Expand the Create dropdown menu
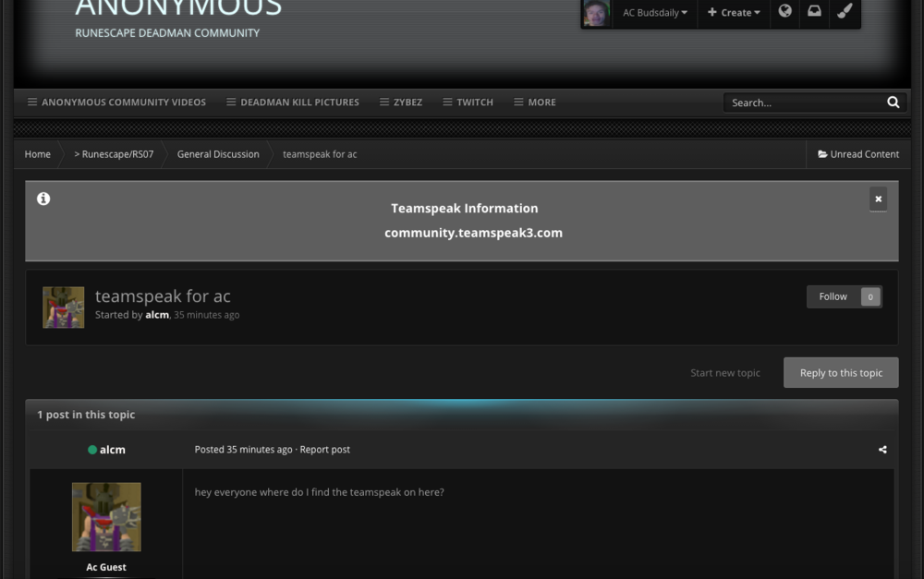The image size is (924, 579). tap(734, 13)
